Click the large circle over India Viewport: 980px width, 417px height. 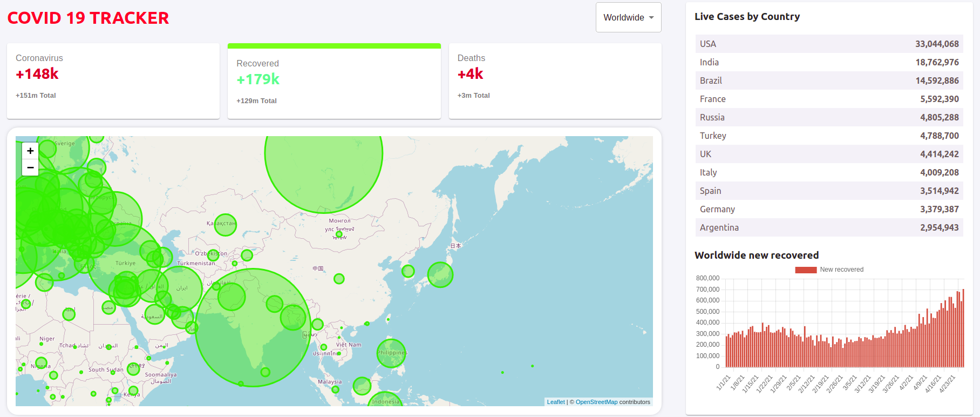[x=253, y=327]
